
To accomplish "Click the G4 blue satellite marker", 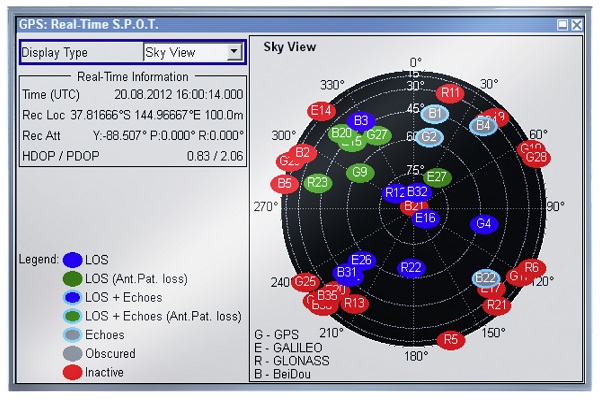I will (x=484, y=224).
